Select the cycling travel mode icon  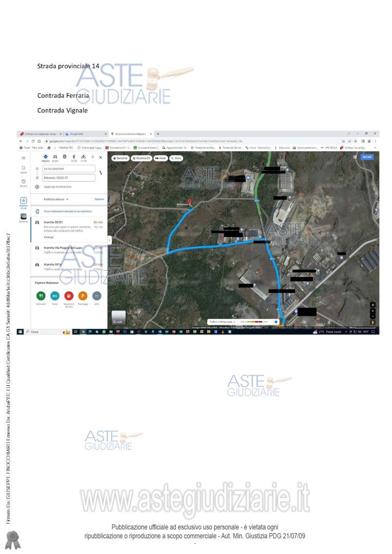(x=83, y=156)
